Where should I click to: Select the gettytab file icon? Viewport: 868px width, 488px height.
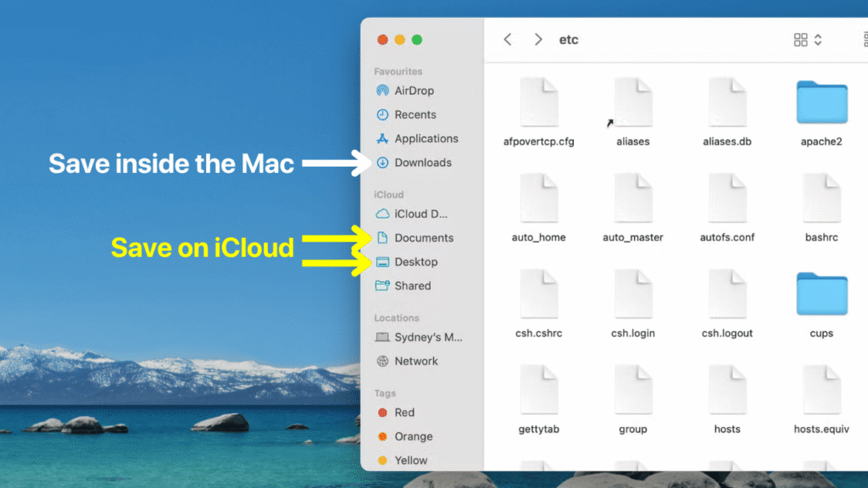pyautogui.click(x=538, y=390)
